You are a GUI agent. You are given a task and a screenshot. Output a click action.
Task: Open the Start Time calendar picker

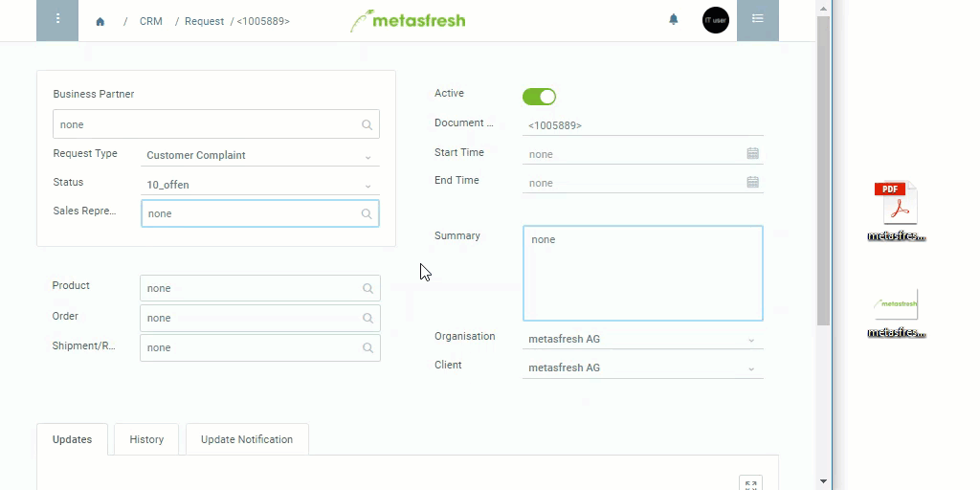(x=752, y=153)
